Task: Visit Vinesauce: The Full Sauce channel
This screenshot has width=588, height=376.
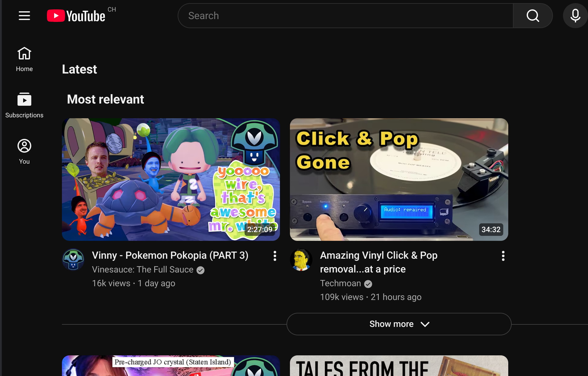Action: tap(143, 270)
